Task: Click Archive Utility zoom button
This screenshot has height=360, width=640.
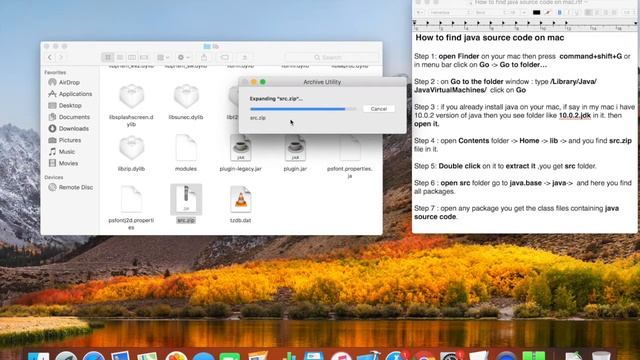Action: point(263,82)
